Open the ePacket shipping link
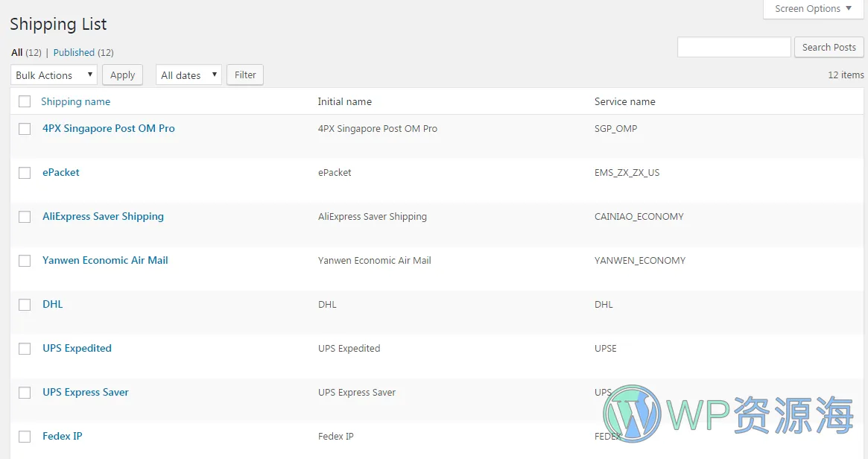 click(61, 172)
